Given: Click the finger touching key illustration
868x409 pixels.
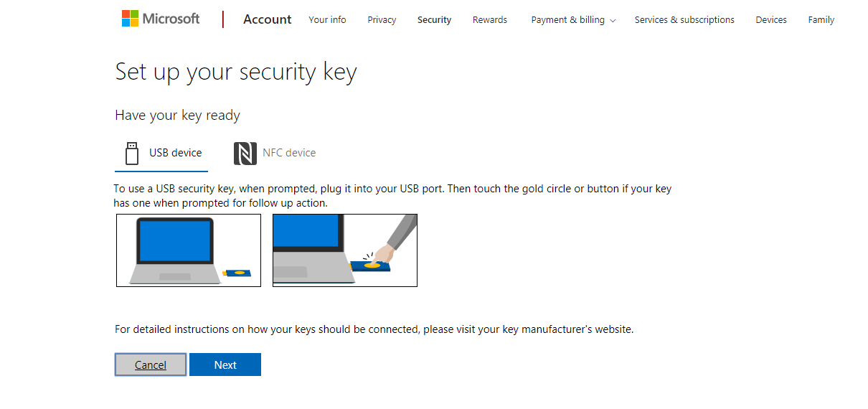Looking at the screenshot, I should [x=345, y=250].
